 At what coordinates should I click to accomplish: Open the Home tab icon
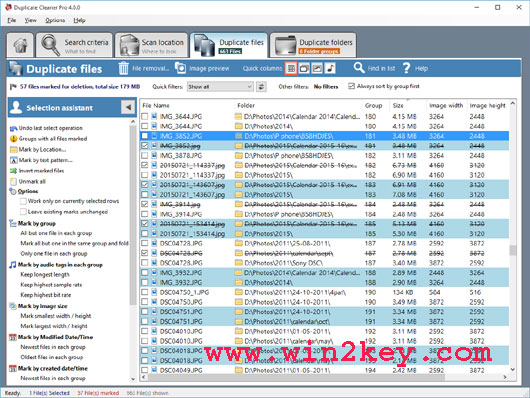pyautogui.click(x=20, y=45)
